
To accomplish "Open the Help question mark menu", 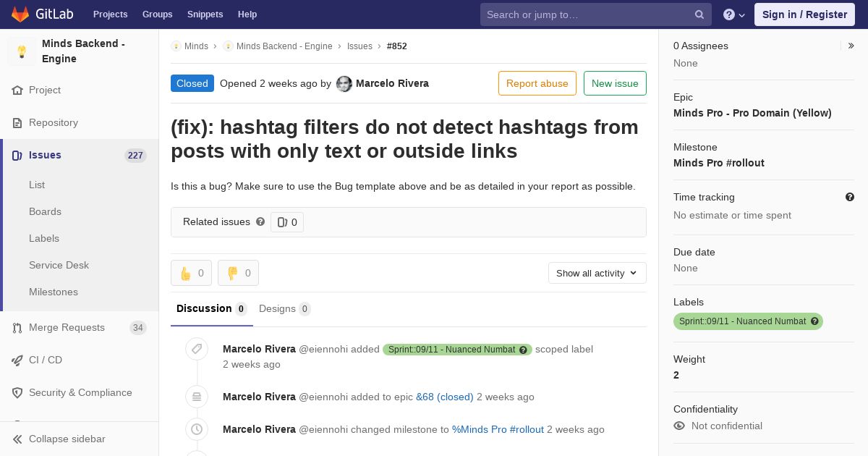I will (734, 14).
